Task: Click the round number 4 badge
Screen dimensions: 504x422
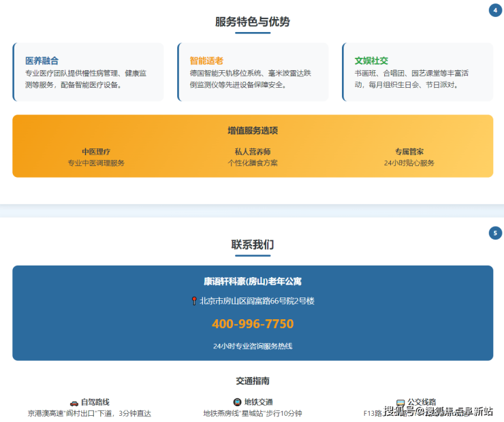Action: pyautogui.click(x=495, y=10)
